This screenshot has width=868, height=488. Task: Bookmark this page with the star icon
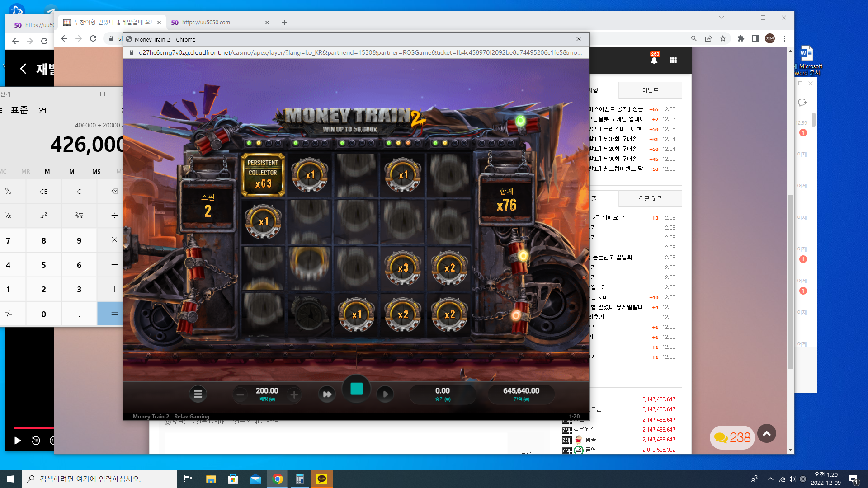point(723,39)
